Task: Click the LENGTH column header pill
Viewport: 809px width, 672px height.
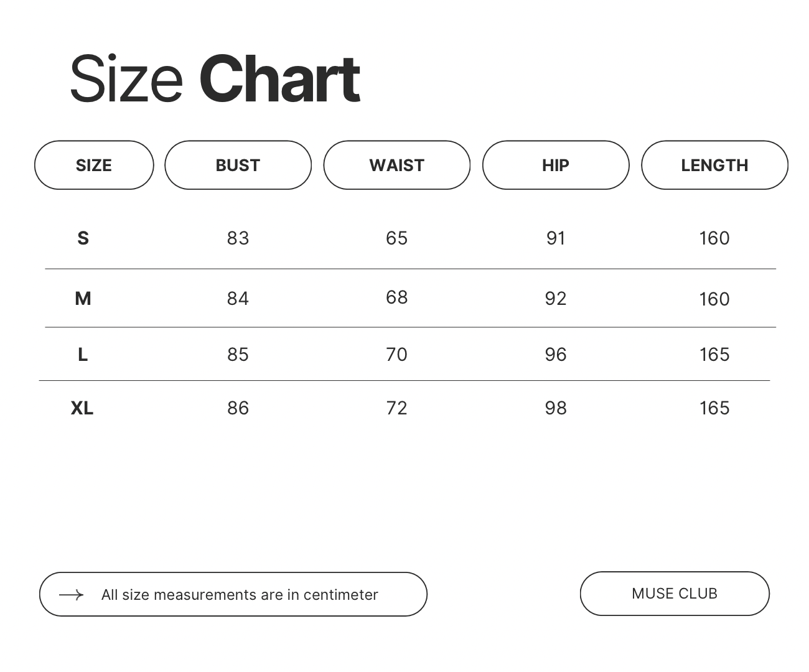Action: 714,165
